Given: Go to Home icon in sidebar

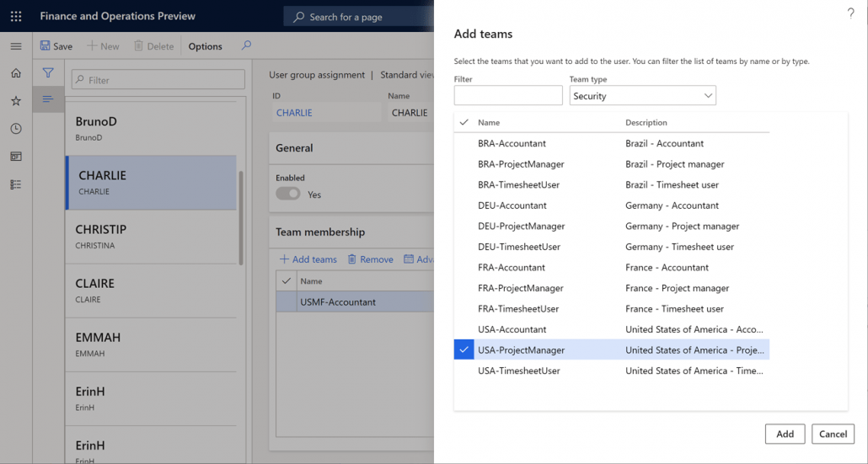Looking at the screenshot, I should [x=16, y=73].
